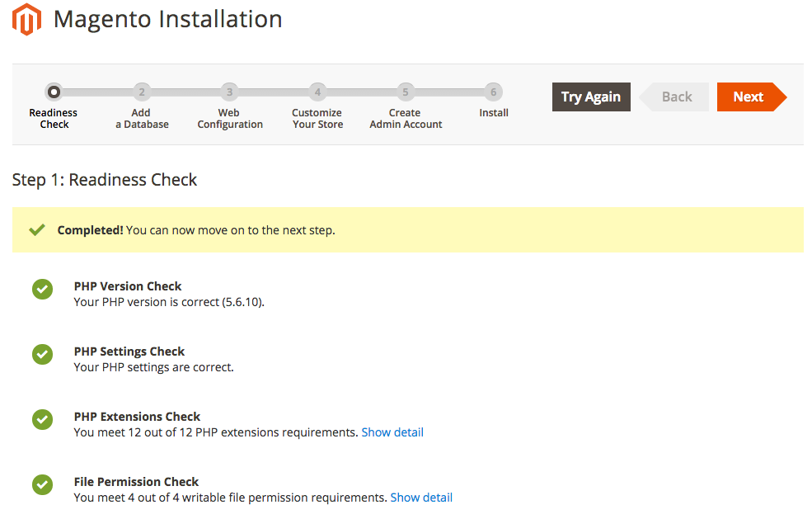Click the Try Again button

591,97
